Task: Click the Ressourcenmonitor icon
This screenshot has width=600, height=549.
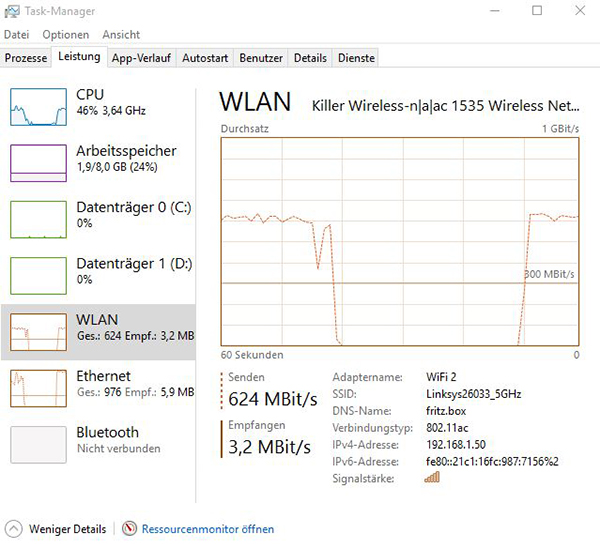Action: pos(129,529)
